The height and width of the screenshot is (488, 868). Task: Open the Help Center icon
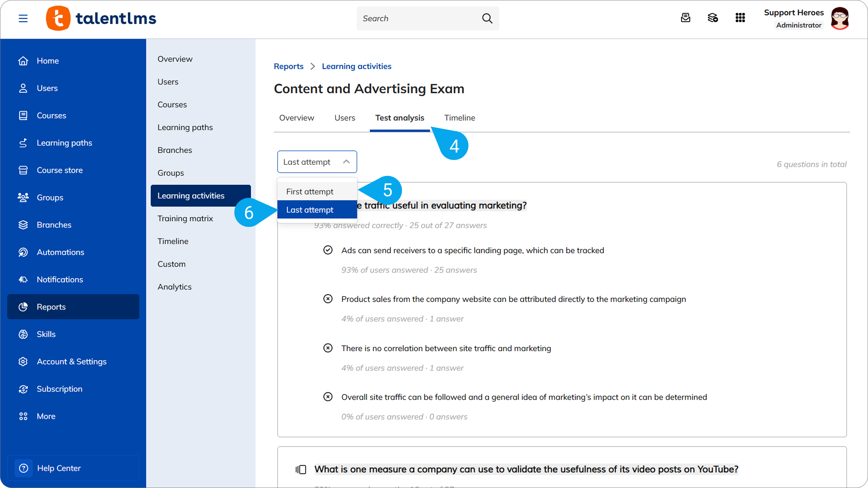pos(23,468)
